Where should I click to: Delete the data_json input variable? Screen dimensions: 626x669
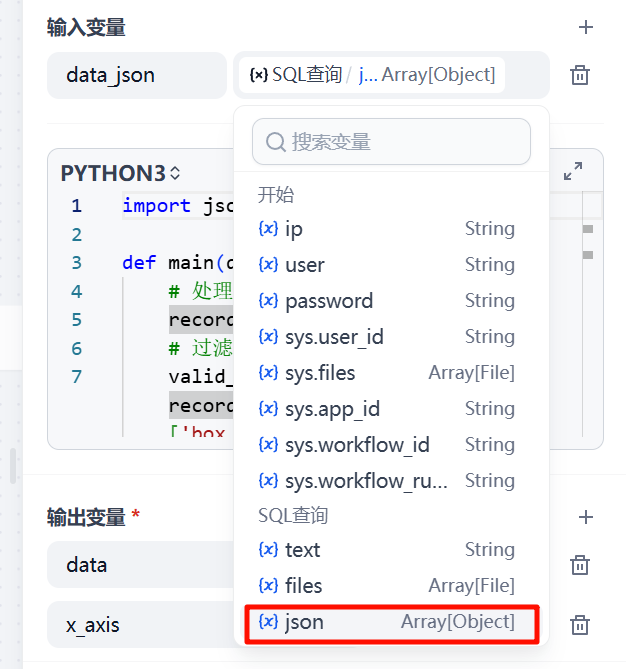tap(579, 76)
